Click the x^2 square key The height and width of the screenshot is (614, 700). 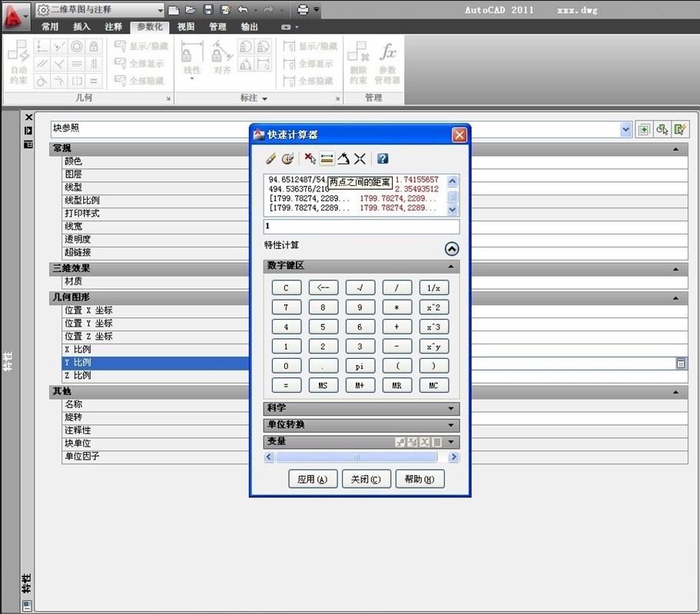pyautogui.click(x=433, y=307)
